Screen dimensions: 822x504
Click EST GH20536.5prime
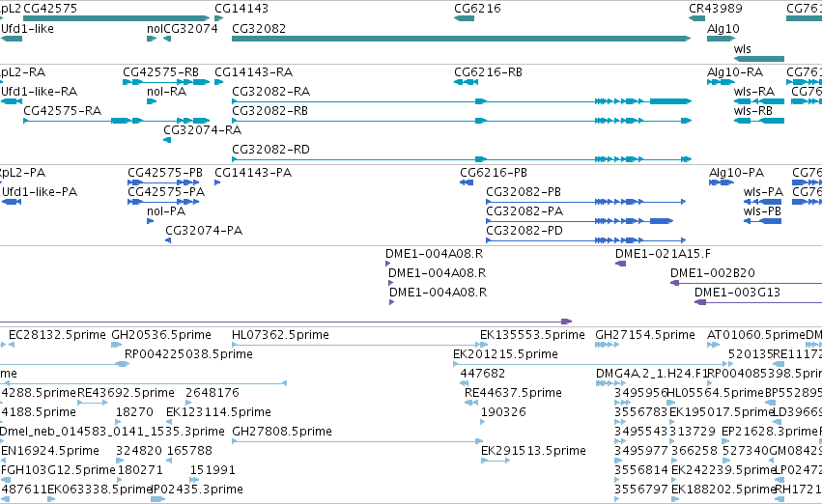[x=161, y=335]
